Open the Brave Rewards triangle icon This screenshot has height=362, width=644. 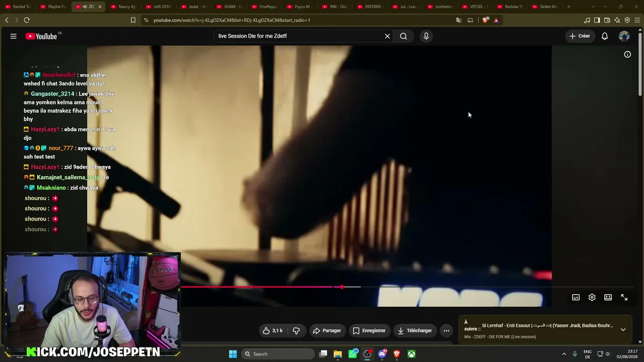pos(496,20)
